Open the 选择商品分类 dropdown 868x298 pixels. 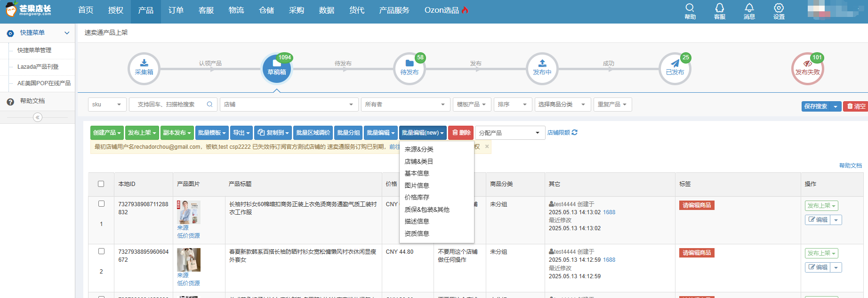[x=563, y=105]
